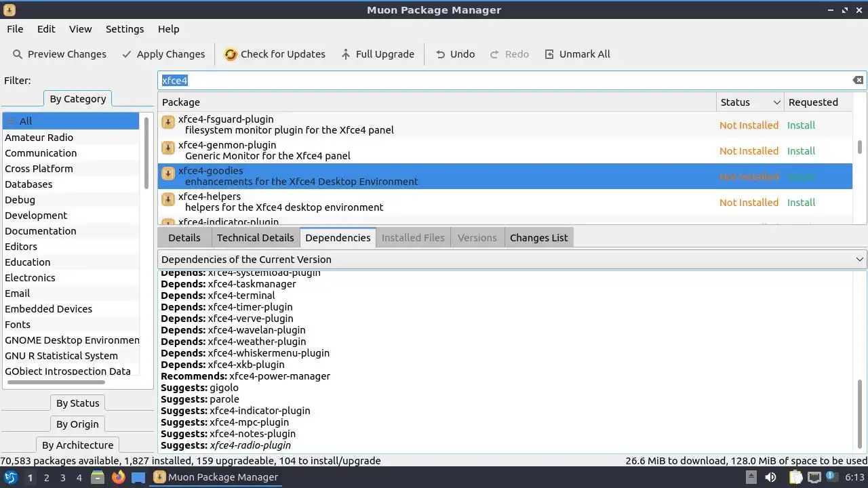Screen dimensions: 868x488
Task: Select the All category
Action: point(71,121)
